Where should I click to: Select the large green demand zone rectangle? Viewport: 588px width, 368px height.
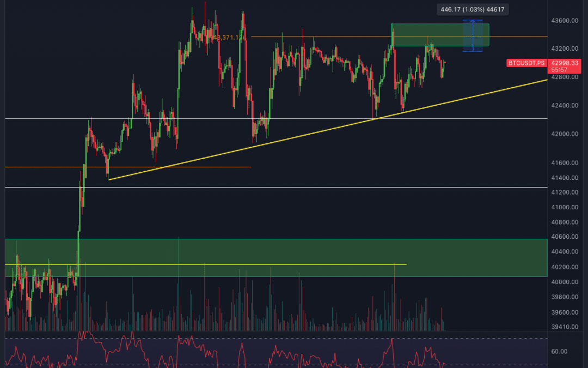click(x=276, y=257)
